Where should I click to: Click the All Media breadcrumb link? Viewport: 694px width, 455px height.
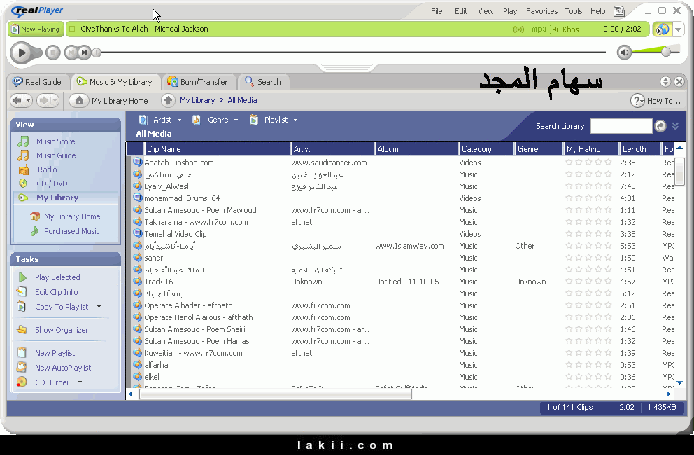click(x=242, y=100)
